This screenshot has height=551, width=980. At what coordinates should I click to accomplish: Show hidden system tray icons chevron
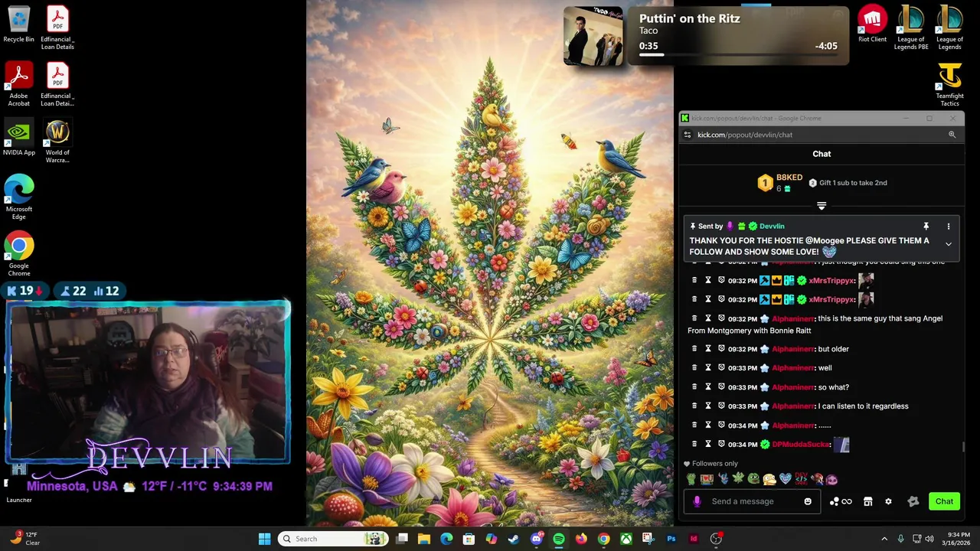click(884, 539)
